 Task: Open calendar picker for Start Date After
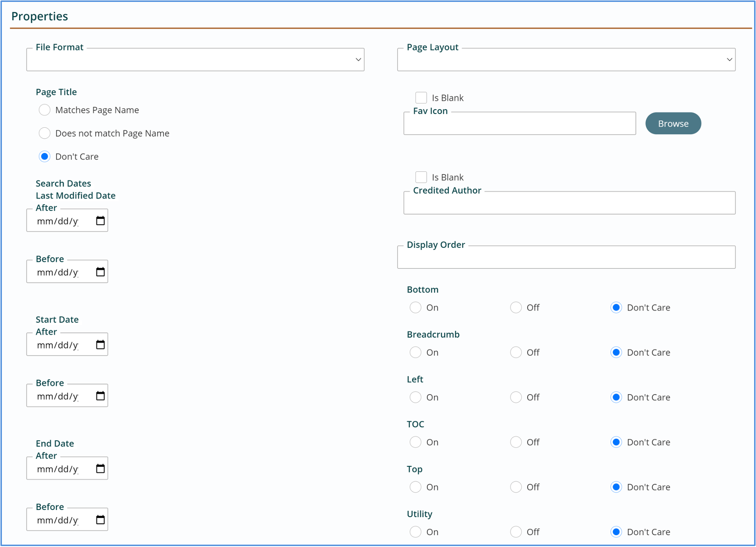click(x=100, y=345)
